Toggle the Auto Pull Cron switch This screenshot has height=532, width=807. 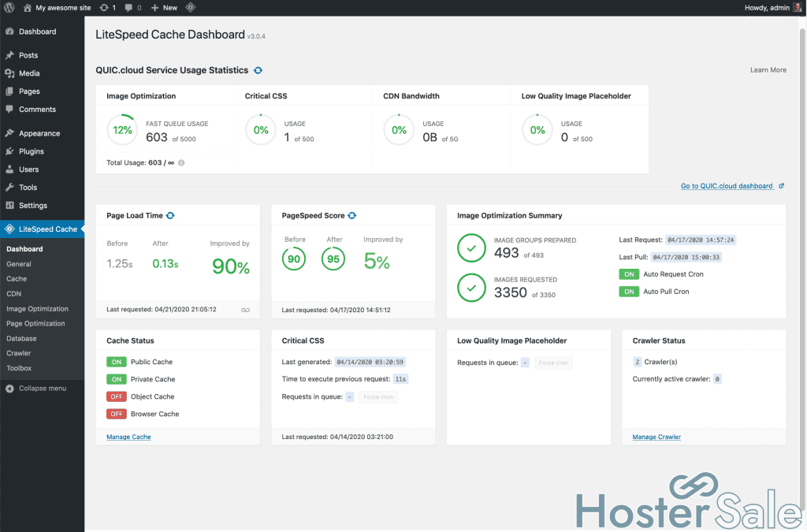point(629,292)
